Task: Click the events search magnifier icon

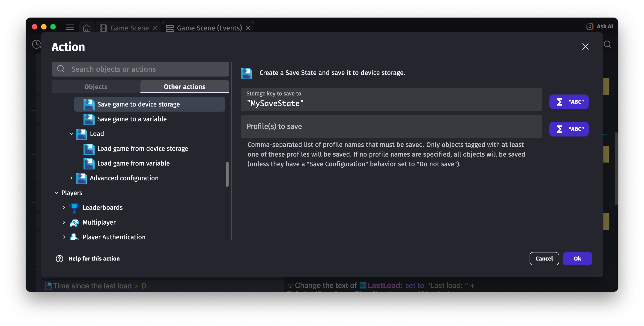Action: click(607, 44)
